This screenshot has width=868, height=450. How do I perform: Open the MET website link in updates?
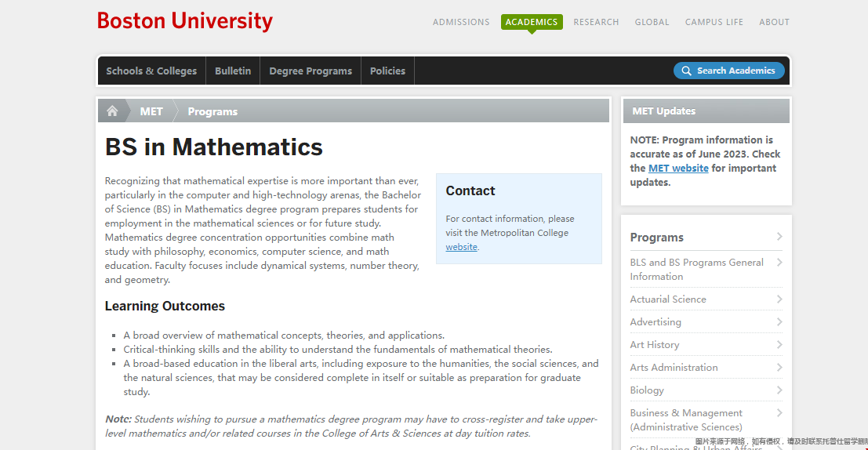pos(678,169)
